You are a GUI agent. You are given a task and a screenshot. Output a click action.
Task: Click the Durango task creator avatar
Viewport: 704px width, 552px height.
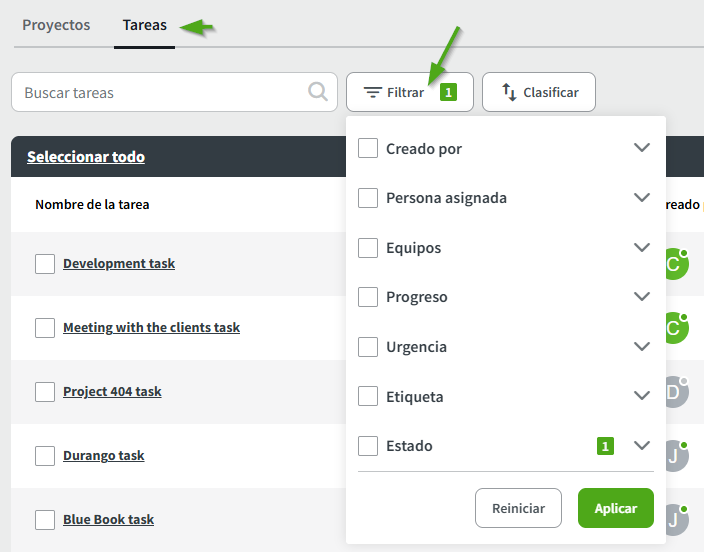(x=675, y=456)
